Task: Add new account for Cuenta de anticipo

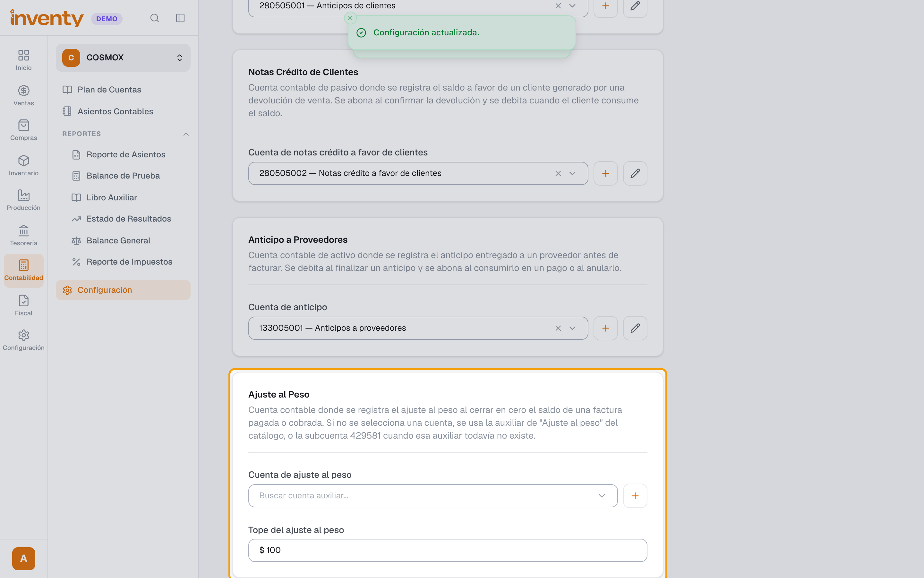Action: click(605, 328)
